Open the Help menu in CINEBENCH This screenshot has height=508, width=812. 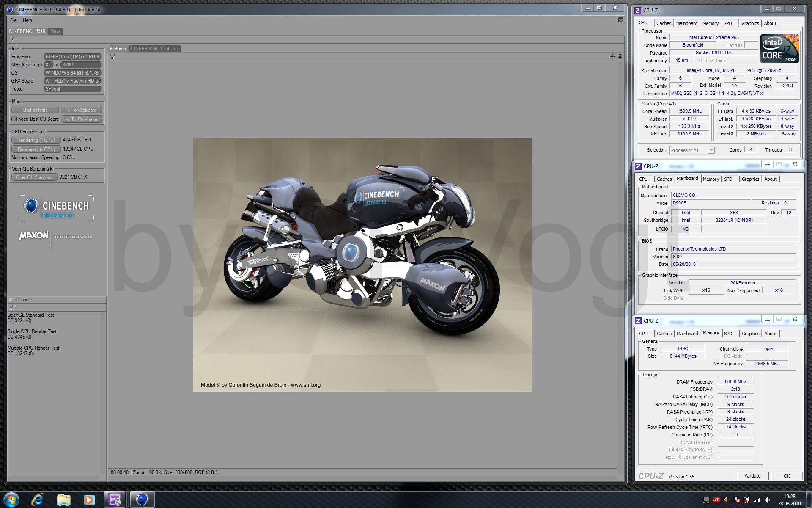(x=27, y=20)
